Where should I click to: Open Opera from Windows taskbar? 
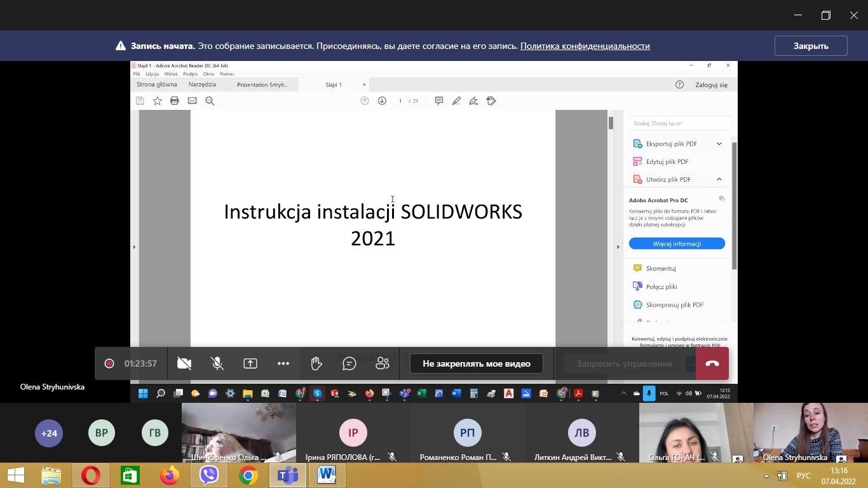(91, 475)
